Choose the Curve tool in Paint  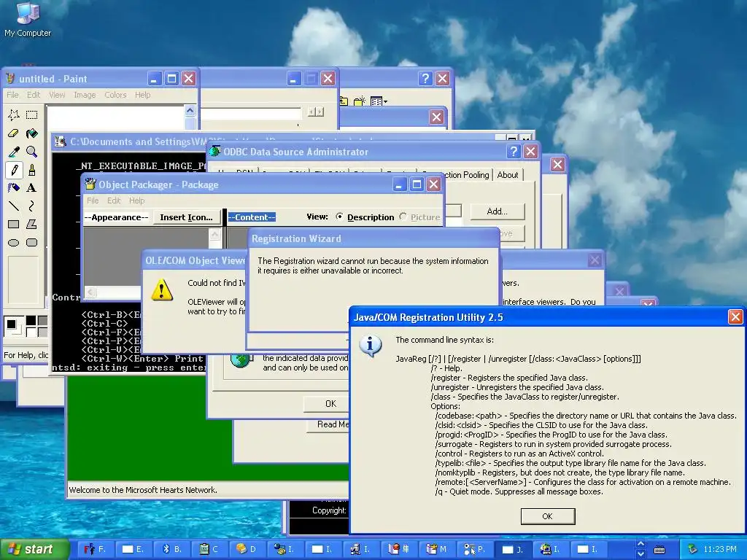tap(32, 206)
